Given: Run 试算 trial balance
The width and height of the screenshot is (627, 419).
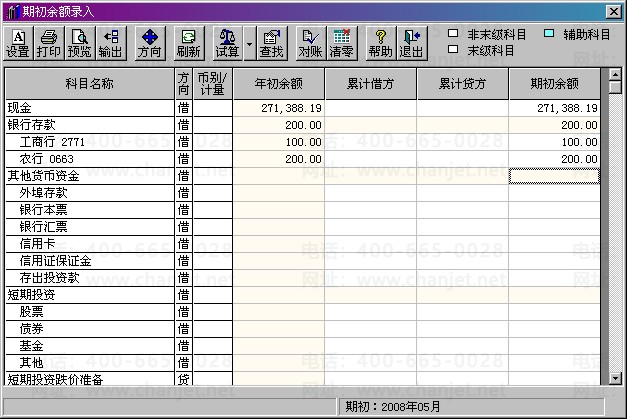Looking at the screenshot, I should tap(228, 44).
